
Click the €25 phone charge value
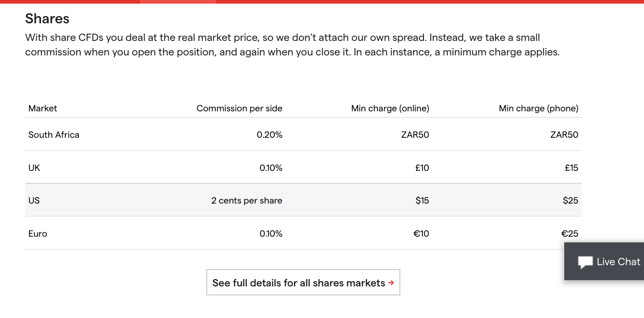(x=570, y=234)
